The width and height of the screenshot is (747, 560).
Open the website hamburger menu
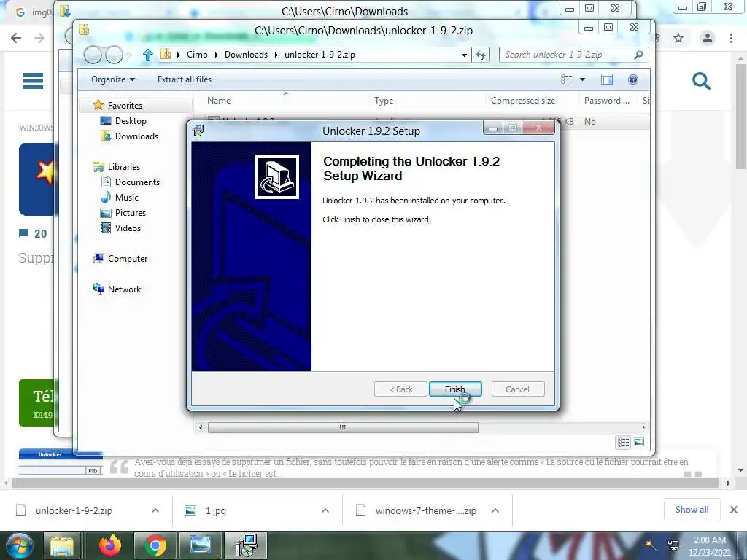33,81
